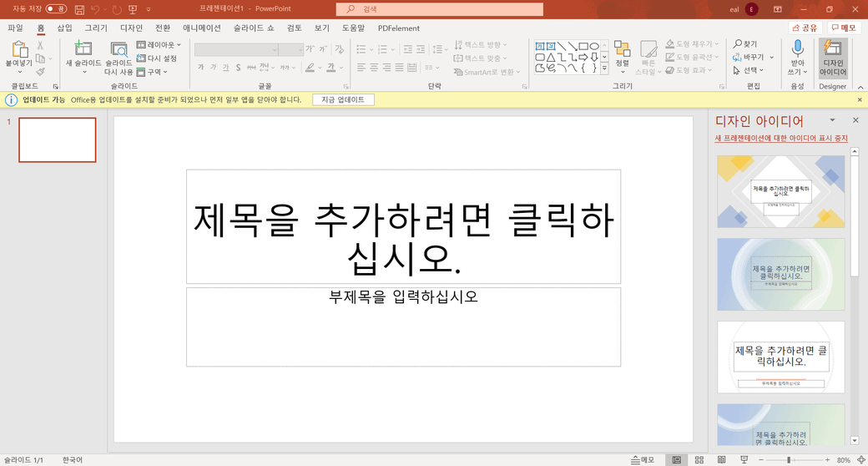Expand the Layout (레이아웃) dropdown

[155, 45]
